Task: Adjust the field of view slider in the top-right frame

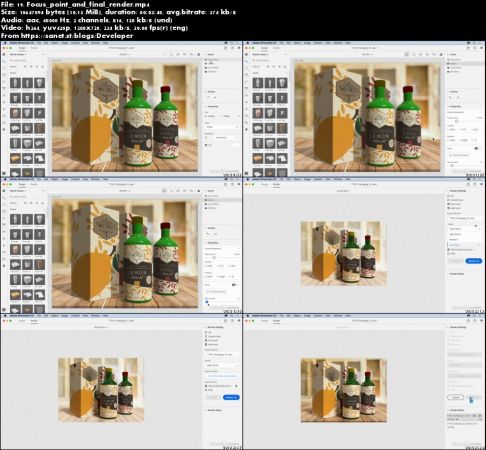Action: click(x=456, y=121)
